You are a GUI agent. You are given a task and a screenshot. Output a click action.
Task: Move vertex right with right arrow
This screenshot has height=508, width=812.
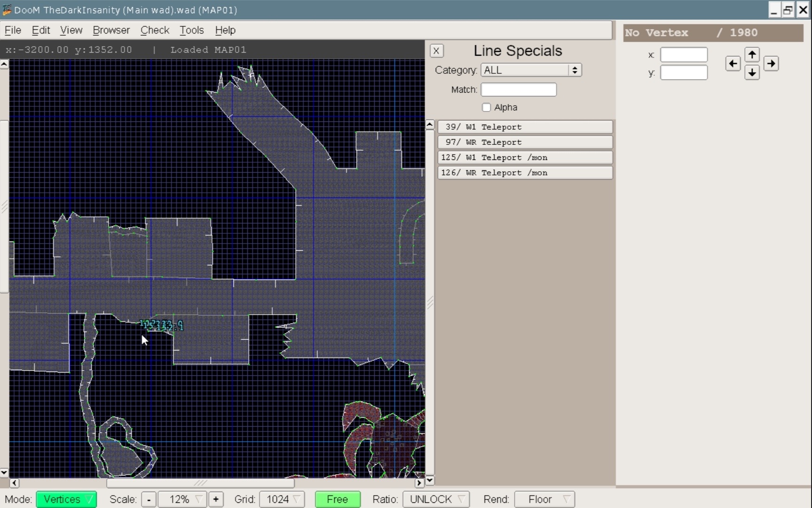click(x=771, y=63)
